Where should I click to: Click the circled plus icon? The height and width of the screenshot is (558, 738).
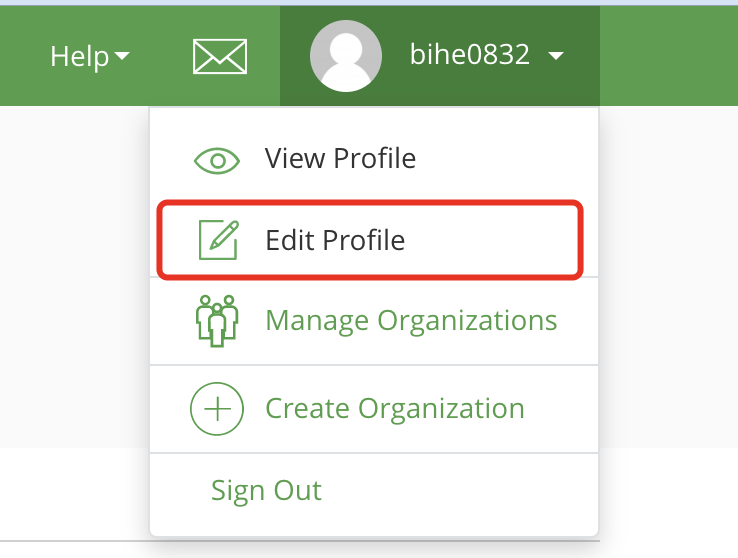[216, 409]
